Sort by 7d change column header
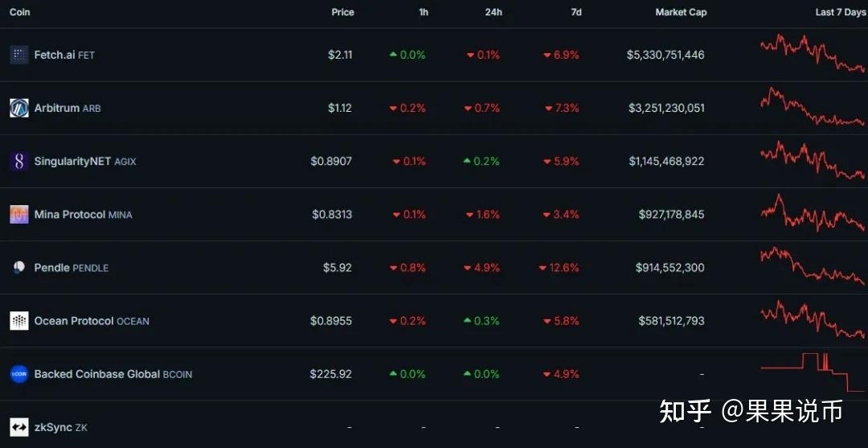The height and width of the screenshot is (448, 868). tap(575, 12)
